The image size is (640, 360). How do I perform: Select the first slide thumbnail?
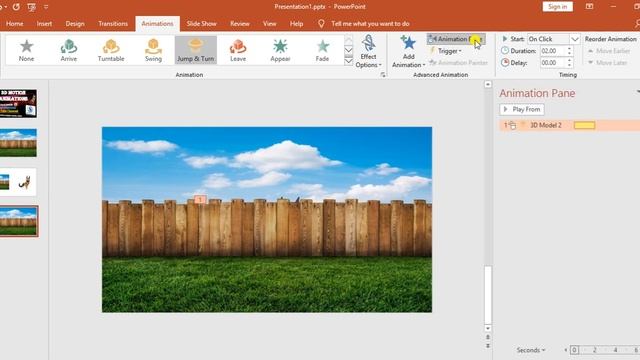click(18, 104)
